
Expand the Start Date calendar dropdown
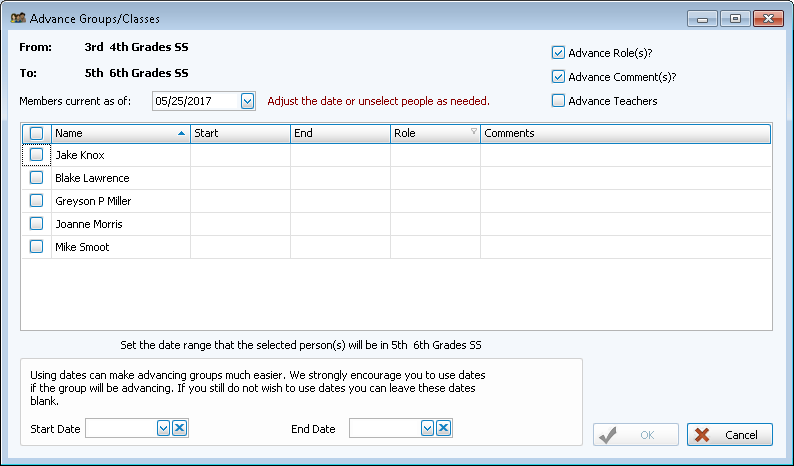point(164,428)
